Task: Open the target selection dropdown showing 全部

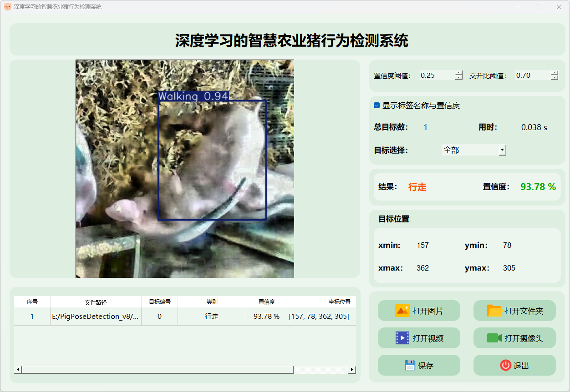Action: (x=473, y=150)
